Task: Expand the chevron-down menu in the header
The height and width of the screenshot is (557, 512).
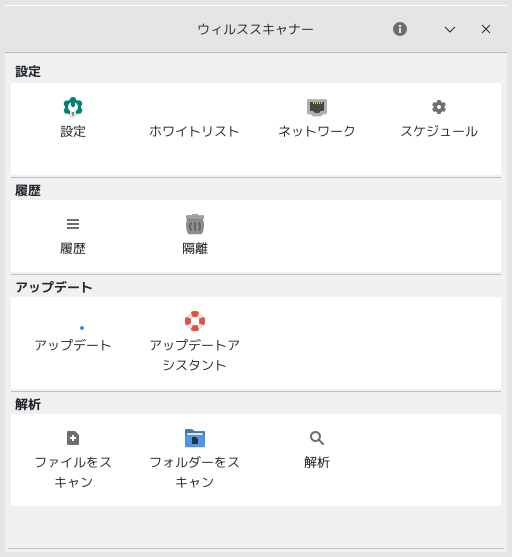Action: 450,29
